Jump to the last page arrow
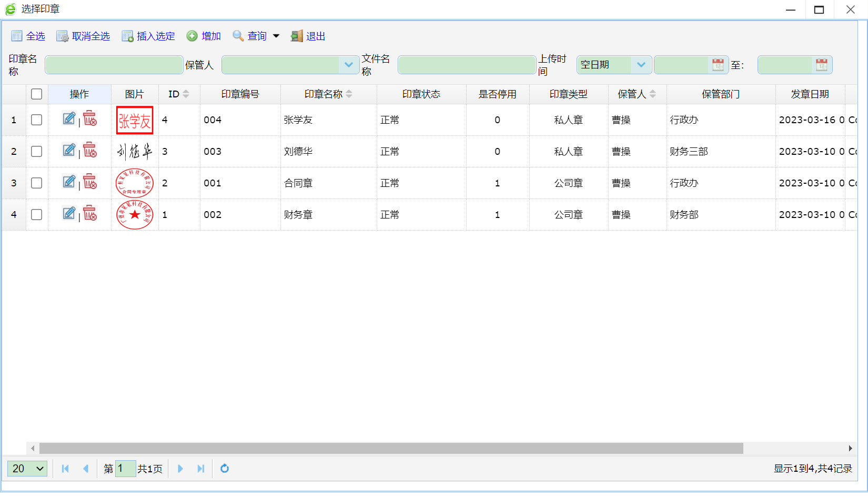This screenshot has width=868, height=496. coord(200,469)
